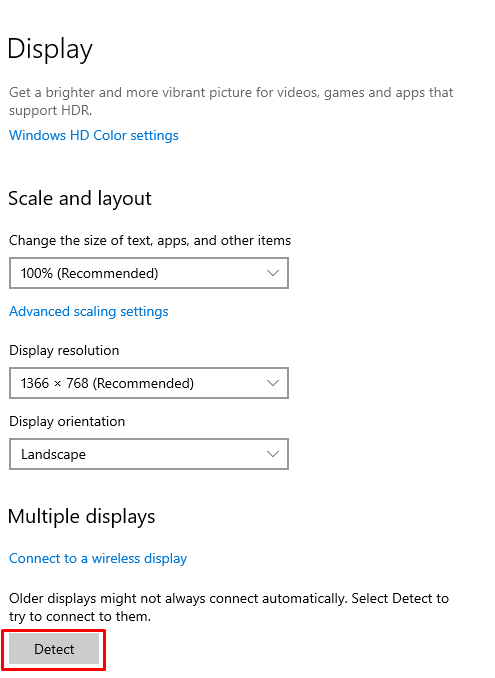The width and height of the screenshot is (495, 678).
Task: Click the HDR brighter picture description text
Action: click(231, 101)
